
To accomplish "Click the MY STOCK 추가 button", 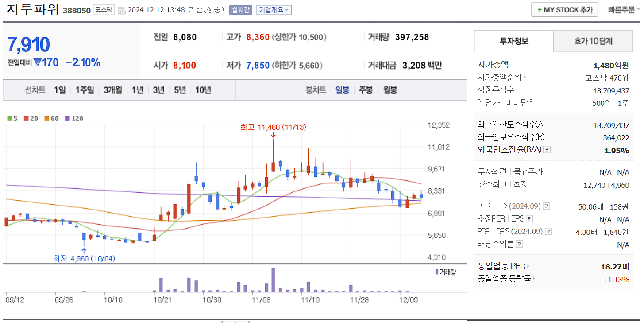I will coord(564,9).
